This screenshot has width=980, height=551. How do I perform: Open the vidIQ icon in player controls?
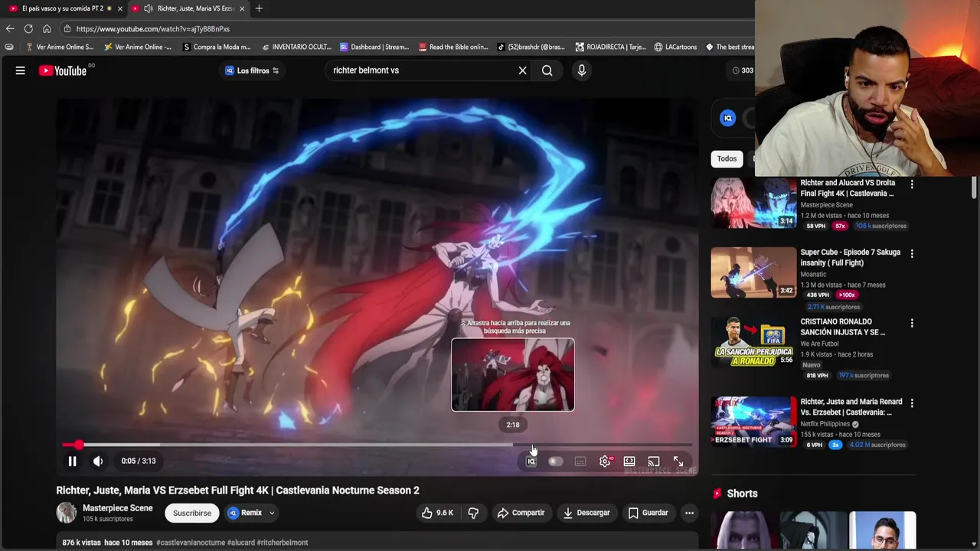[531, 461]
